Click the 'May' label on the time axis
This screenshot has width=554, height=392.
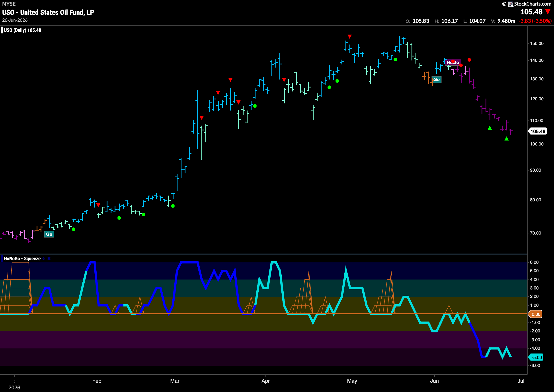pos(352,381)
